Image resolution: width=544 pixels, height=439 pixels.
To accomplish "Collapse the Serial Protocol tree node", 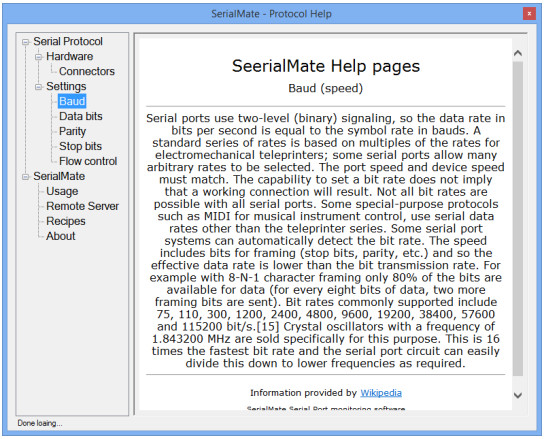I will pos(25,42).
